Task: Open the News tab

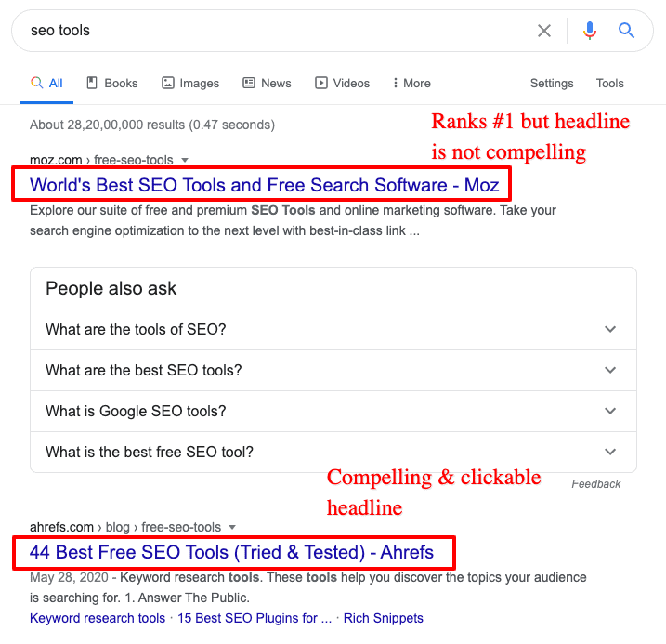Action: coord(267,84)
